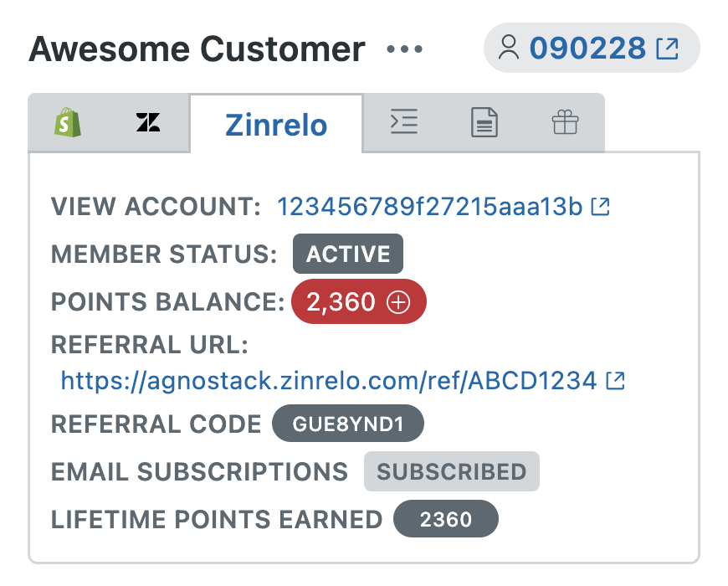Click the external link icon beside 090228
Image resolution: width=728 pixels, height=586 pixels.
coord(667,48)
